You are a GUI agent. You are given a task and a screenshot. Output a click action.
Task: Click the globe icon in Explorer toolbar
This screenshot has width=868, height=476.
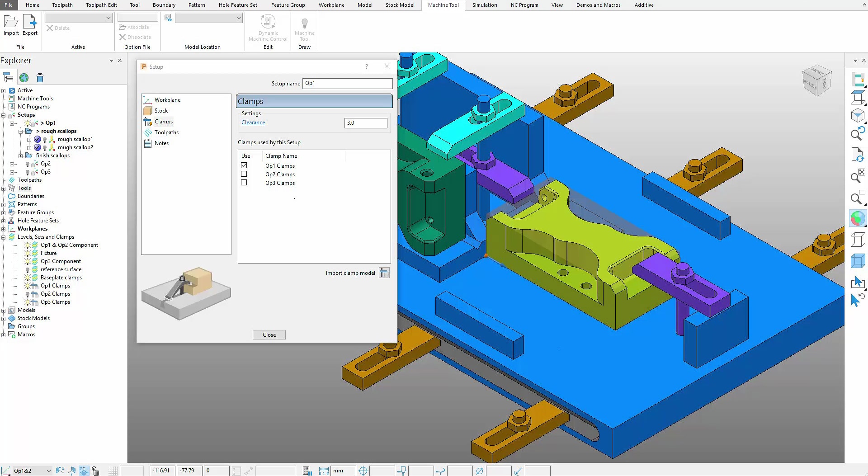(x=24, y=78)
